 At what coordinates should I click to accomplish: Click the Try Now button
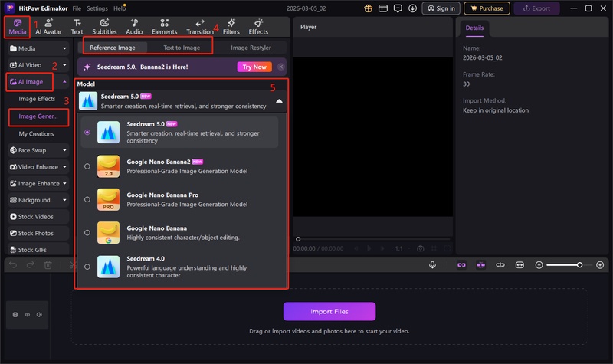pos(257,67)
